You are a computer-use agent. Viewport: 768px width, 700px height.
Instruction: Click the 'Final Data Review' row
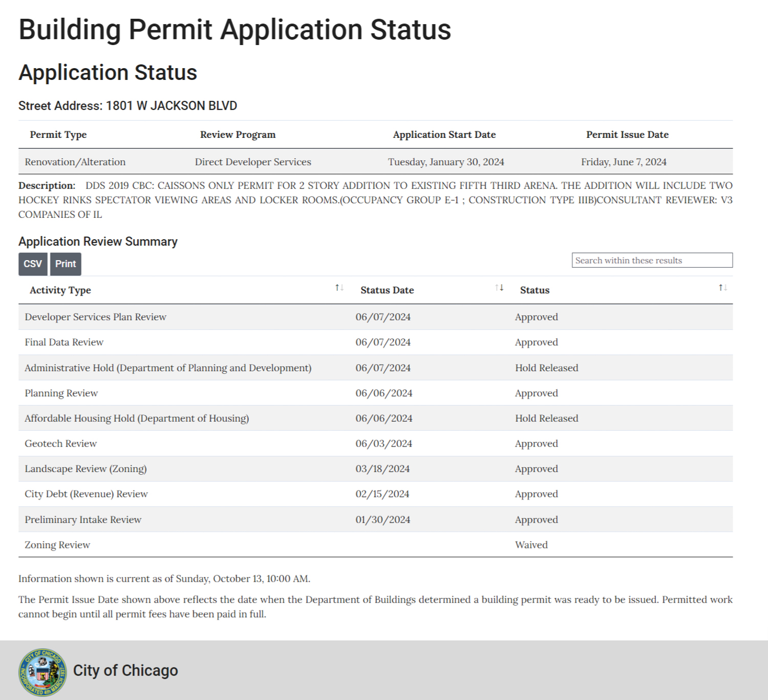pos(375,342)
